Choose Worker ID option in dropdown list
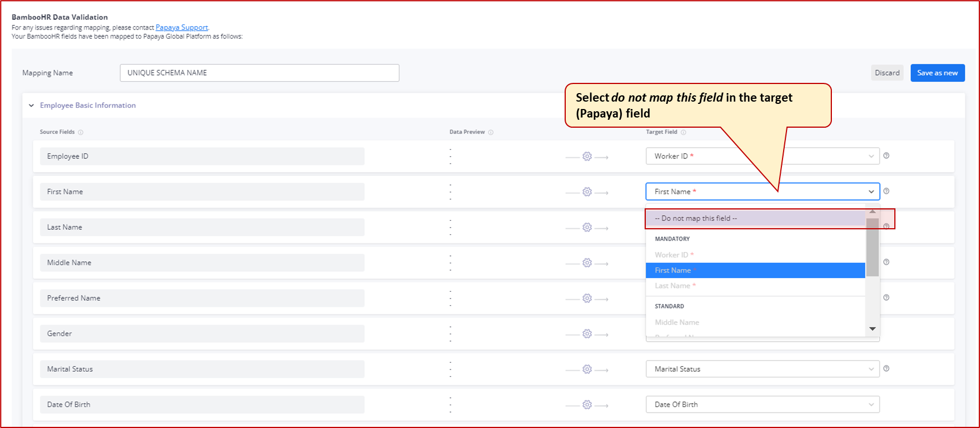 point(755,255)
